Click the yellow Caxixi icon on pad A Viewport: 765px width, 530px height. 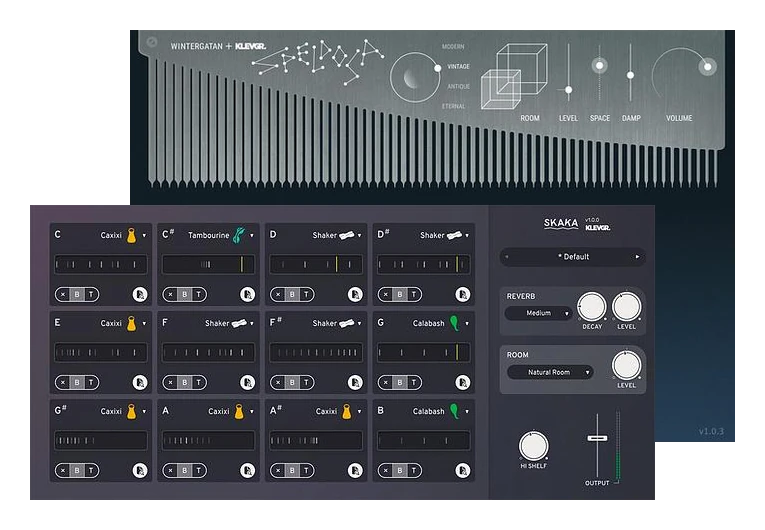pos(239,411)
